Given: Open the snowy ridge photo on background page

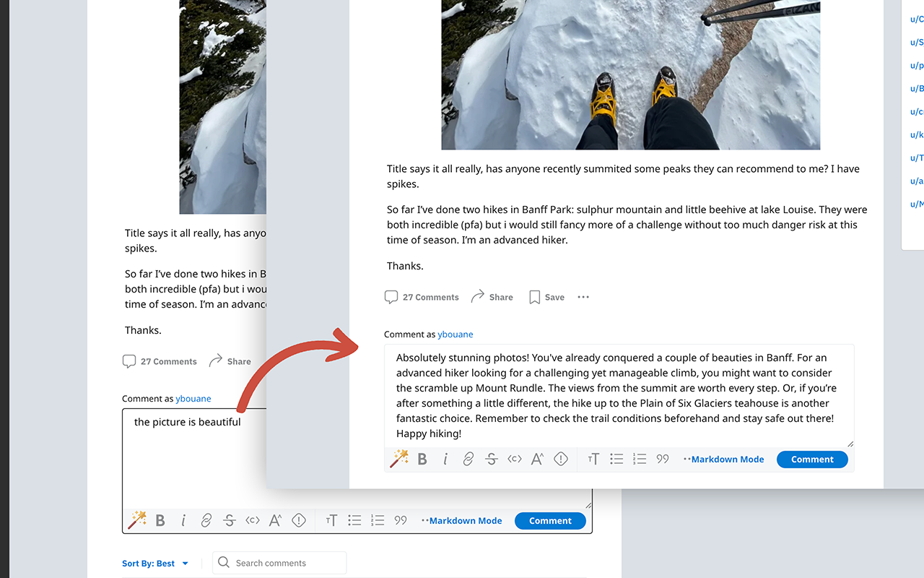Looking at the screenshot, I should click(223, 107).
